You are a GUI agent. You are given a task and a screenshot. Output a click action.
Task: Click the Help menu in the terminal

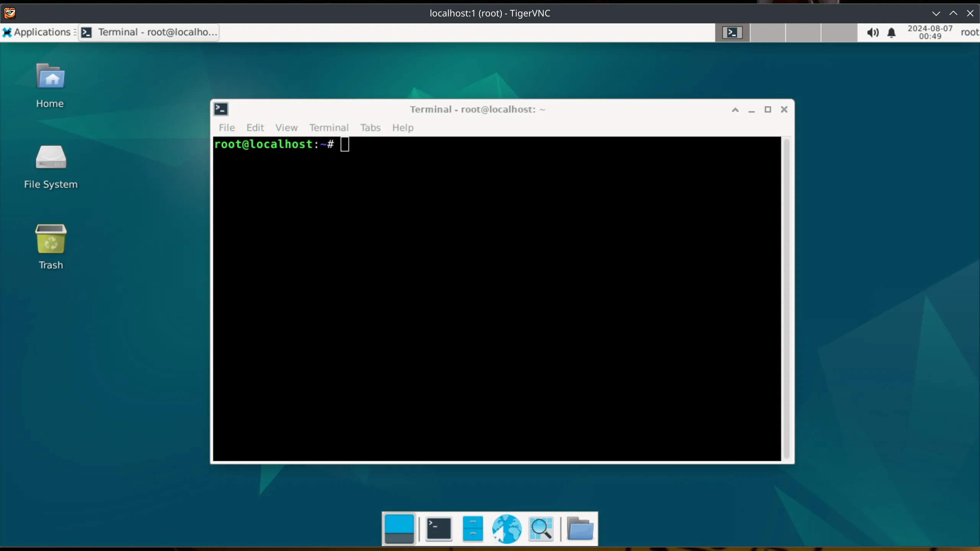[x=402, y=128]
